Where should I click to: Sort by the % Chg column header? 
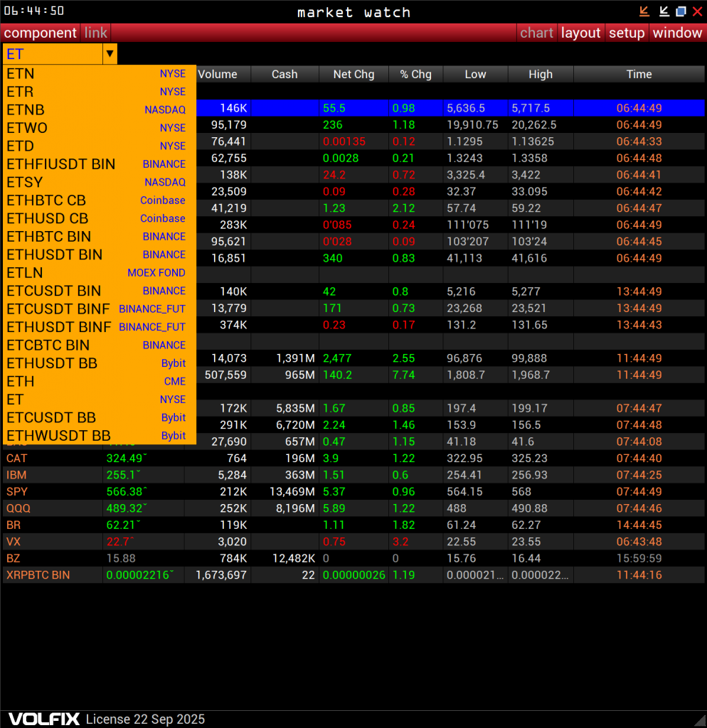(416, 74)
